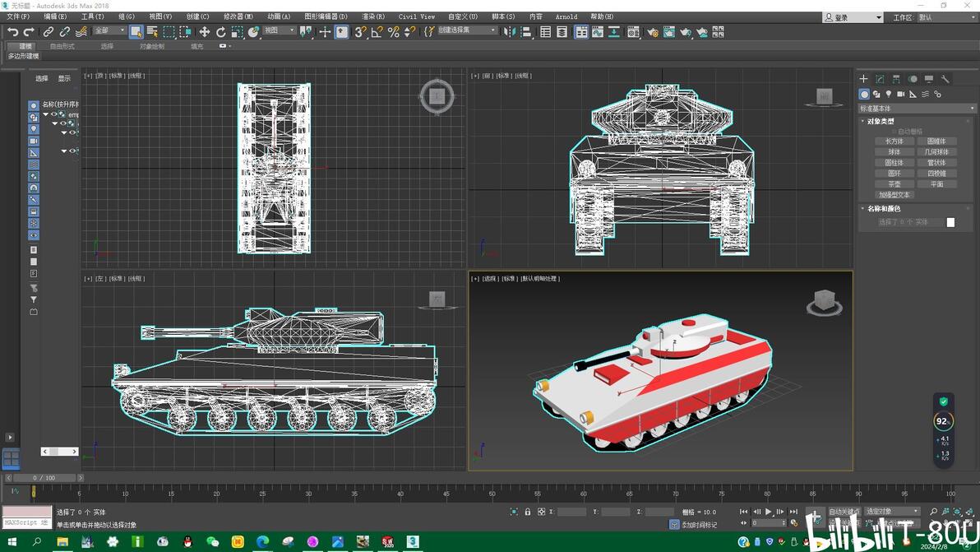Image resolution: width=980 pixels, height=552 pixels.
Task: Click frame 50 on the timeline ruler
Action: pyautogui.click(x=492, y=493)
